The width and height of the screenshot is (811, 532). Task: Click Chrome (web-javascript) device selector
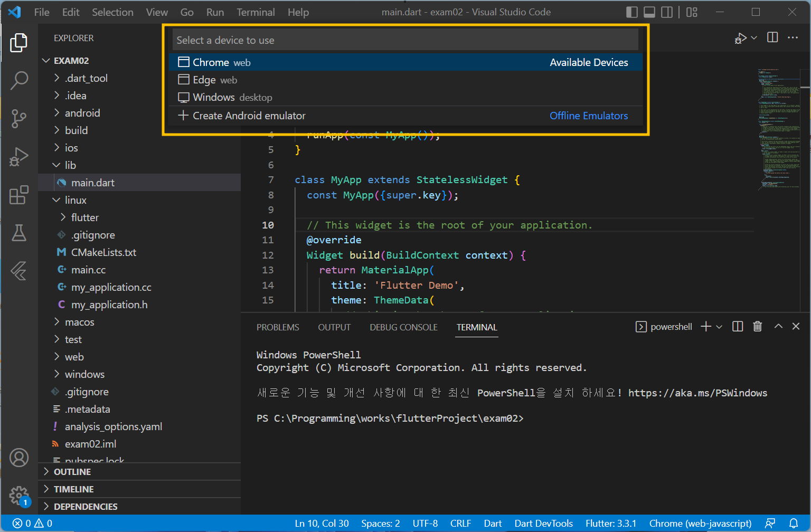pos(700,524)
